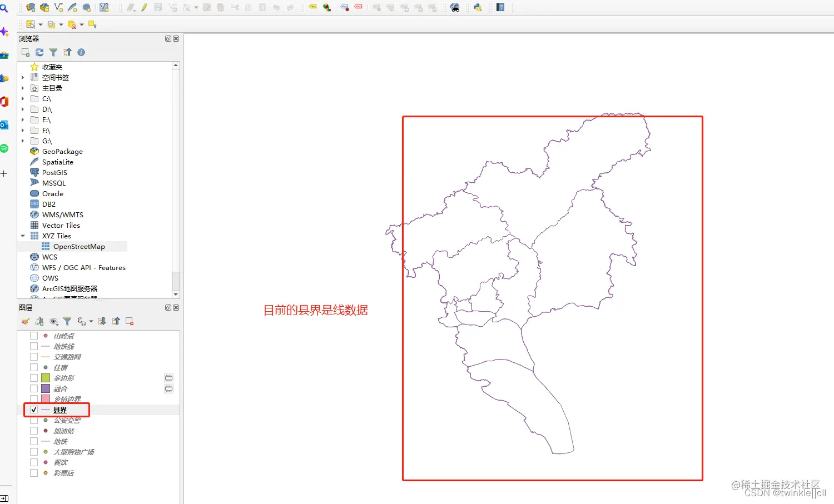Open the QGIS help documentation
The width and height of the screenshot is (834, 504).
pyautogui.click(x=499, y=7)
